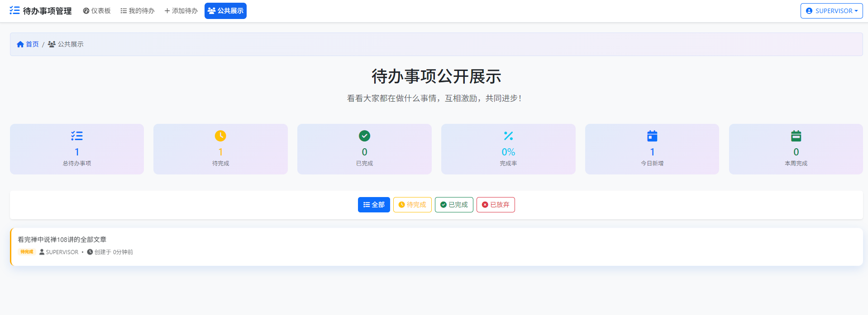
Task: Open the SUPERVISOR user dropdown
Action: [x=831, y=11]
